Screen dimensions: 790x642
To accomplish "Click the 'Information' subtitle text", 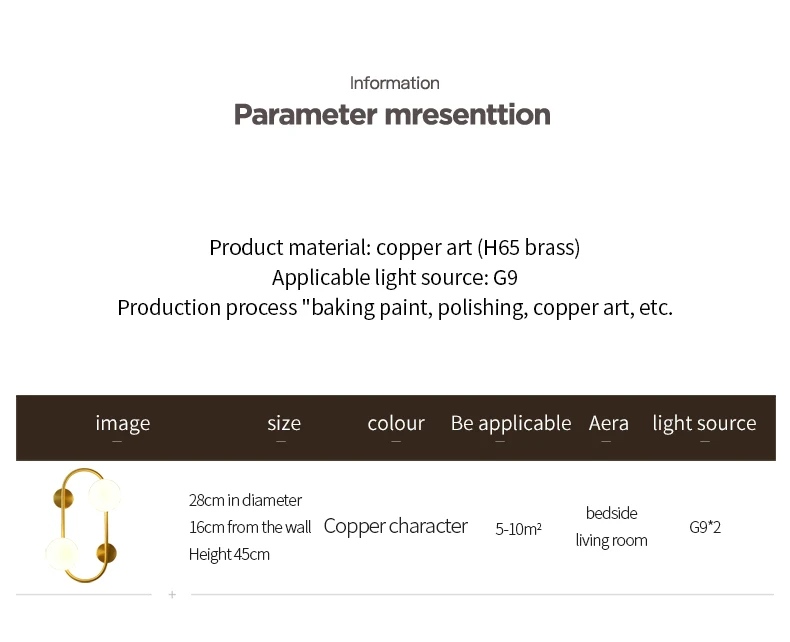I will pos(394,83).
